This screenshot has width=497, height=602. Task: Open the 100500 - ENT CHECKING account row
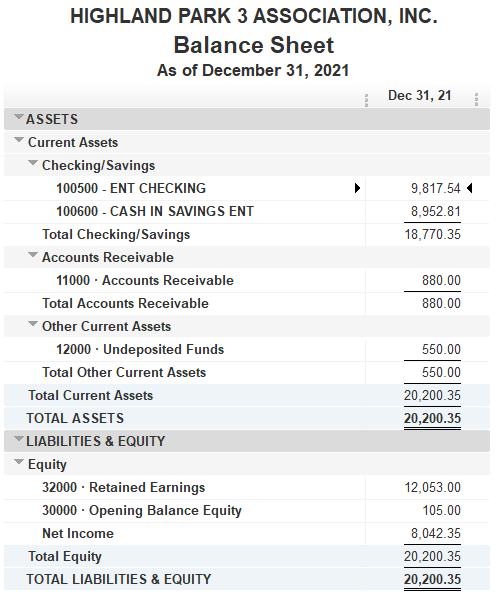(x=246, y=189)
